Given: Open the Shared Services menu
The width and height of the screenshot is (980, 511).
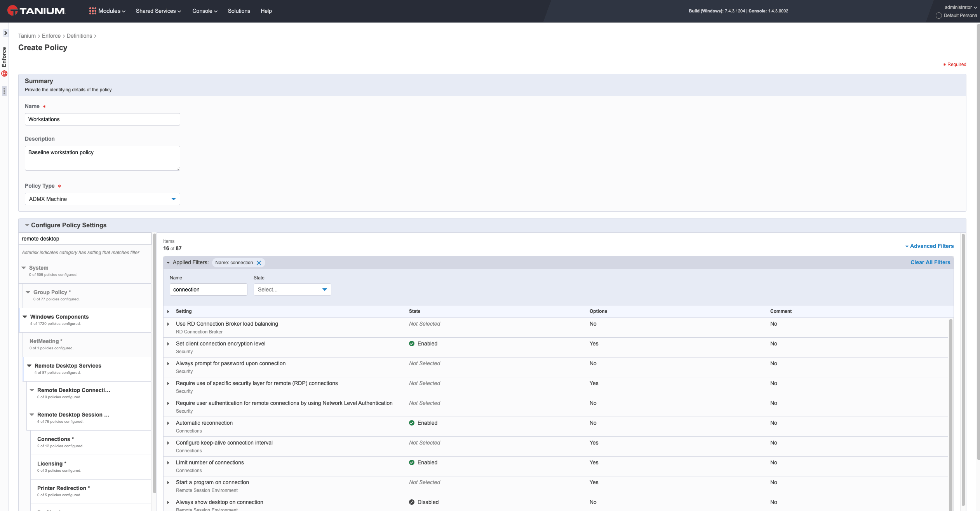Looking at the screenshot, I should (158, 11).
